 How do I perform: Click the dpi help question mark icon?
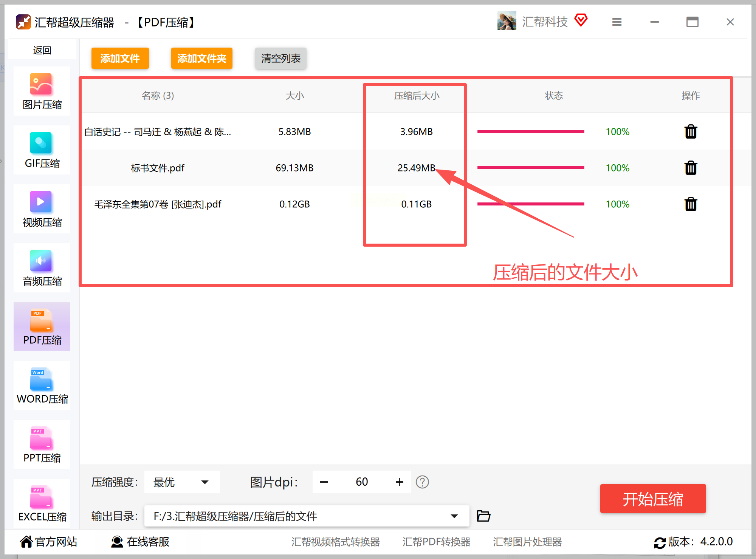(422, 482)
